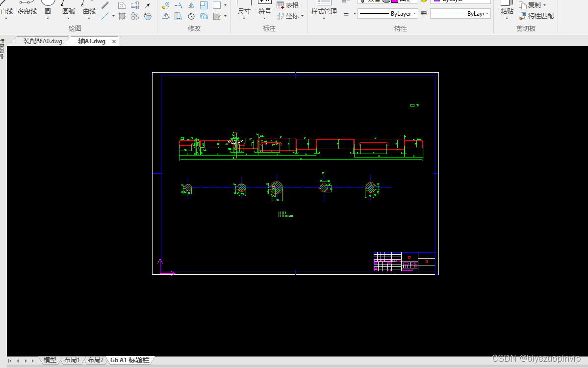Select the 曲线 (Curve) tool
588x368 pixels.
pyautogui.click(x=89, y=8)
